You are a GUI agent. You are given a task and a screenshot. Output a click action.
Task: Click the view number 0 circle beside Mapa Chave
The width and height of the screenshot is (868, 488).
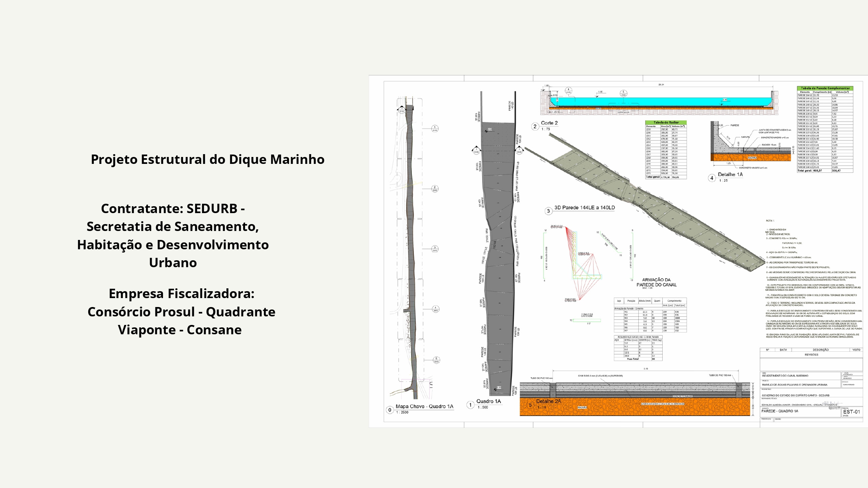(389, 410)
